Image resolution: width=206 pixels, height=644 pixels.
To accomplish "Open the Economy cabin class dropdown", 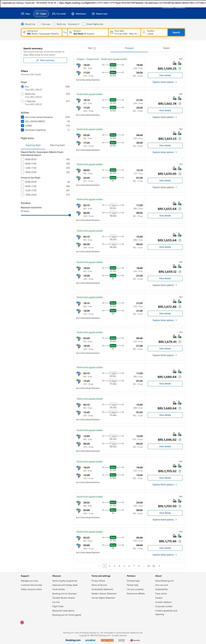I will click(x=74, y=24).
